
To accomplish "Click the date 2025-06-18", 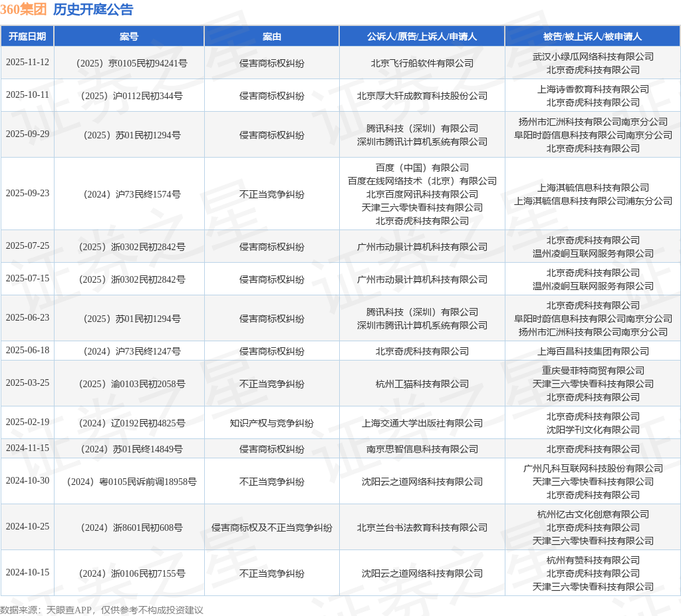I will [x=27, y=350].
